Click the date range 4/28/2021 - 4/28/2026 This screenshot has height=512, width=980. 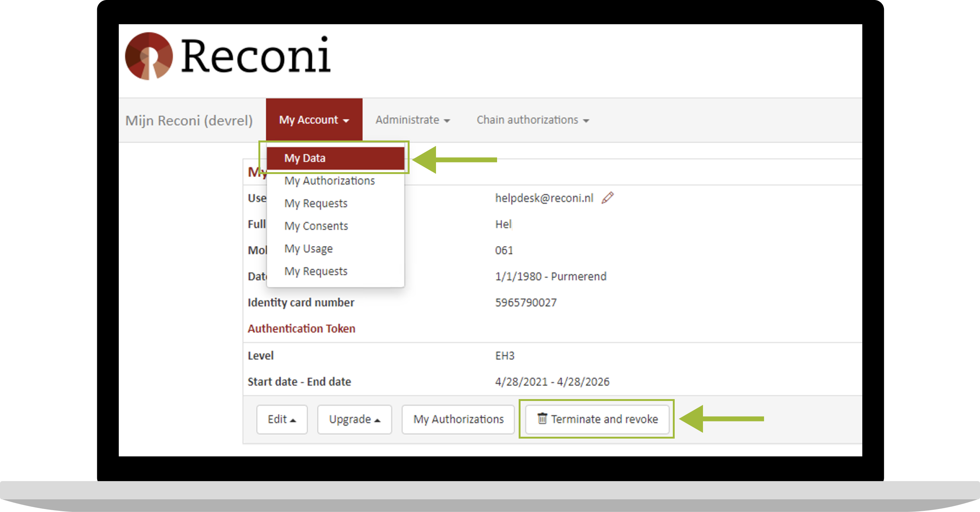(x=552, y=382)
